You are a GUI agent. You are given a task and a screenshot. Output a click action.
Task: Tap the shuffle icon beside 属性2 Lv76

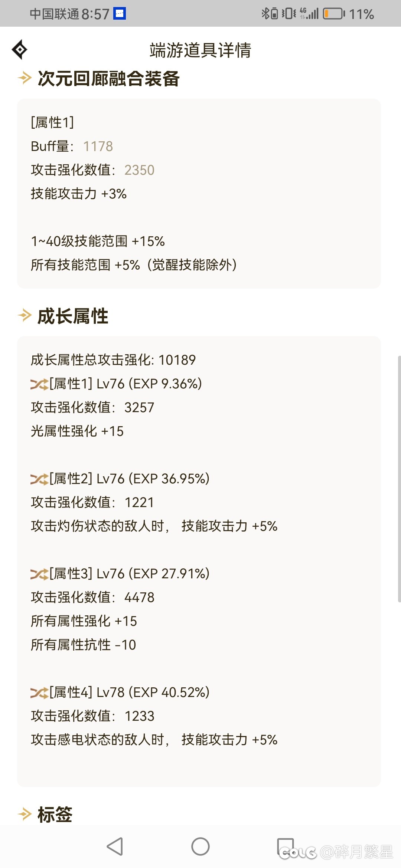(39, 479)
